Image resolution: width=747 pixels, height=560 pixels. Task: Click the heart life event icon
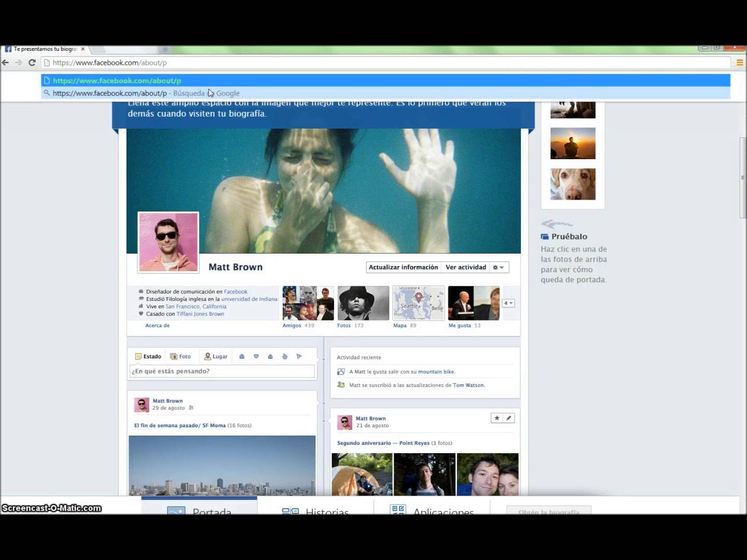pos(256,356)
